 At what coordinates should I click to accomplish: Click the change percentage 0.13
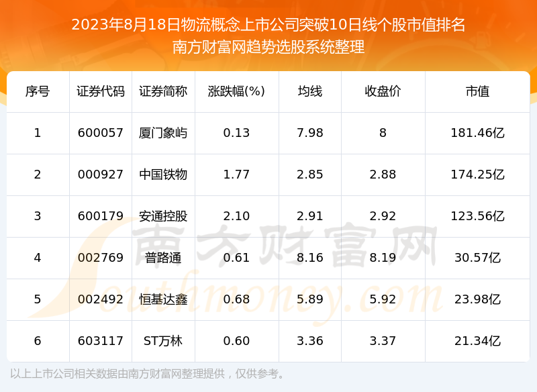[236, 133]
